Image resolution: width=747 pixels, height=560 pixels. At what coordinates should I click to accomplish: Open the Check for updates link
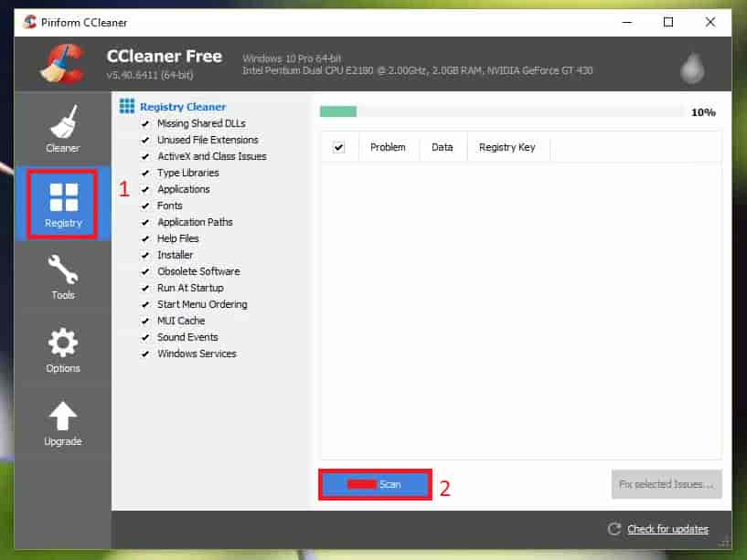point(668,529)
